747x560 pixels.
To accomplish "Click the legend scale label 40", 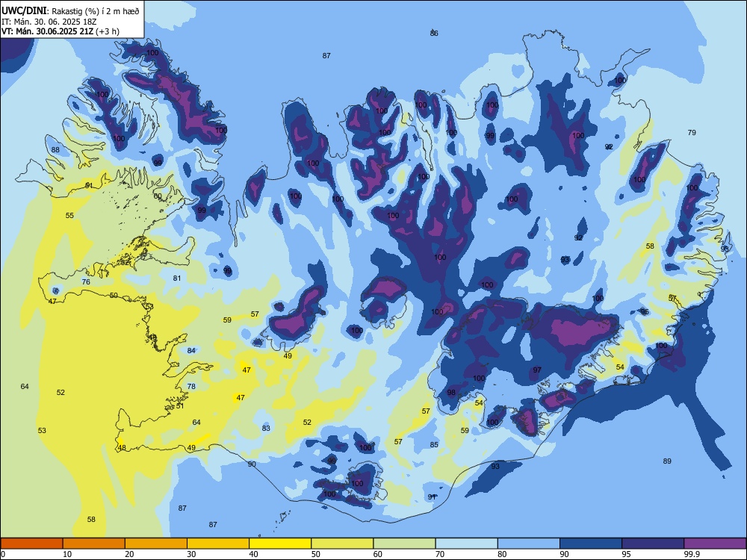I will 254,554.
